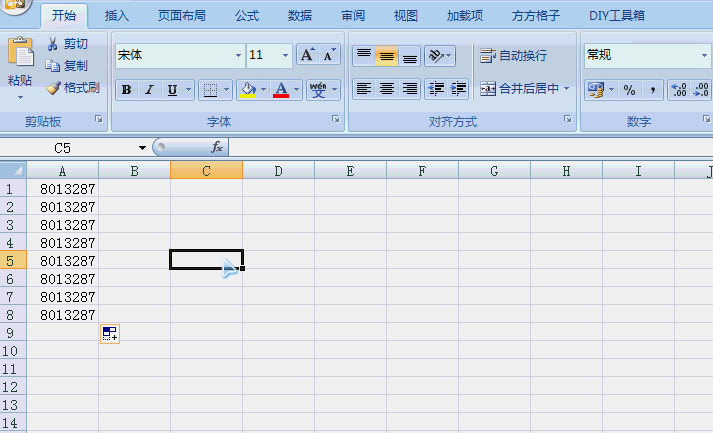
Task: Click the percent style icon
Action: point(629,90)
